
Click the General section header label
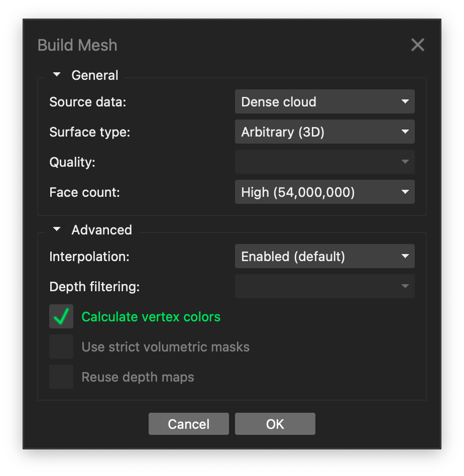[x=95, y=75]
